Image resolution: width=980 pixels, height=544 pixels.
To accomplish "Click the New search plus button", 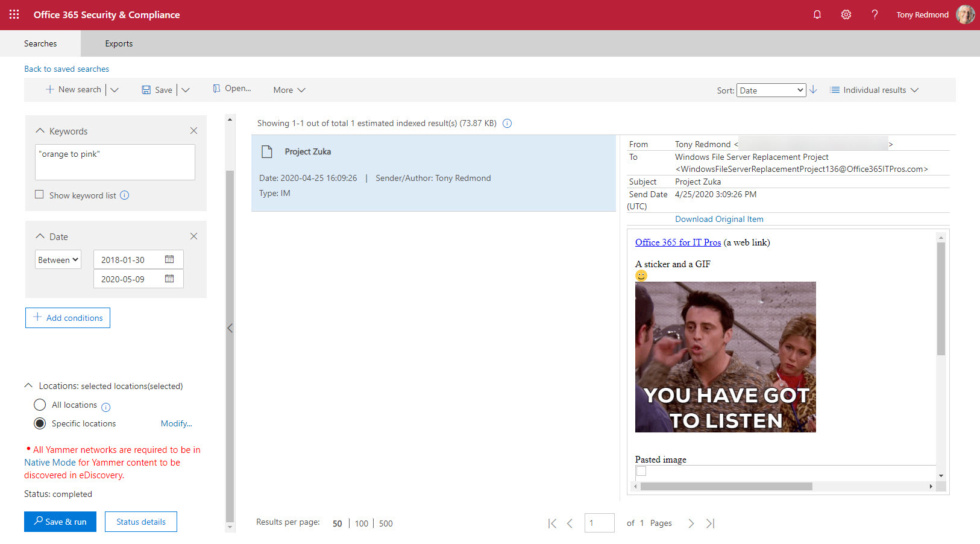I will point(74,89).
